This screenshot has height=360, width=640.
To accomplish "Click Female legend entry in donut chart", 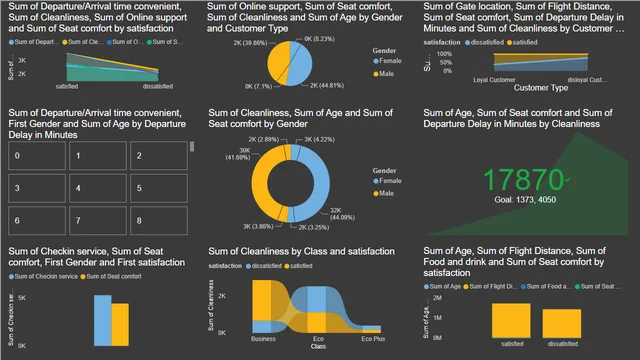I will (387, 181).
